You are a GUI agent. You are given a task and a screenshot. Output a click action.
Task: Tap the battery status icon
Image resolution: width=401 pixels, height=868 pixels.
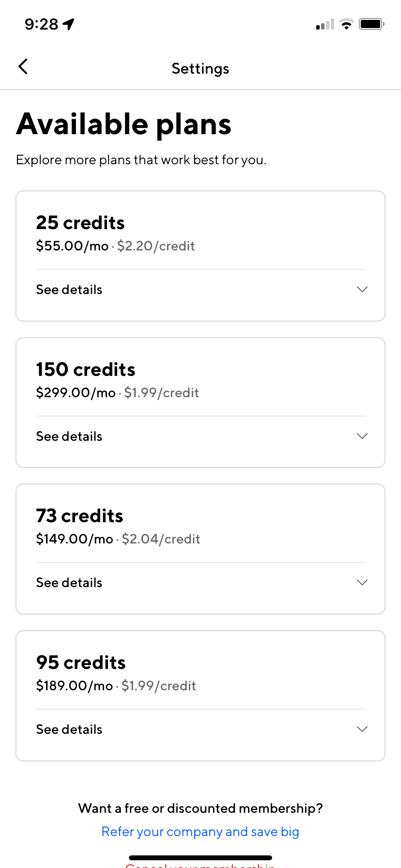(371, 24)
